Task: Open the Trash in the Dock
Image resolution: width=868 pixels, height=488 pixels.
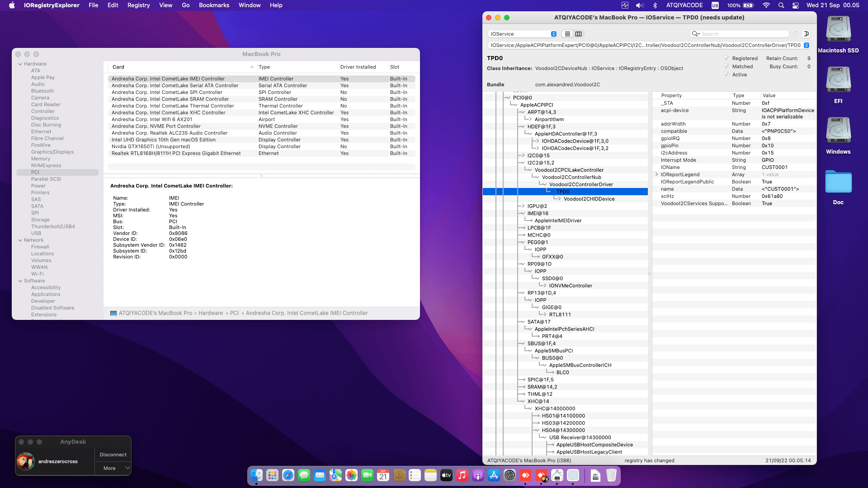Action: 611,475
